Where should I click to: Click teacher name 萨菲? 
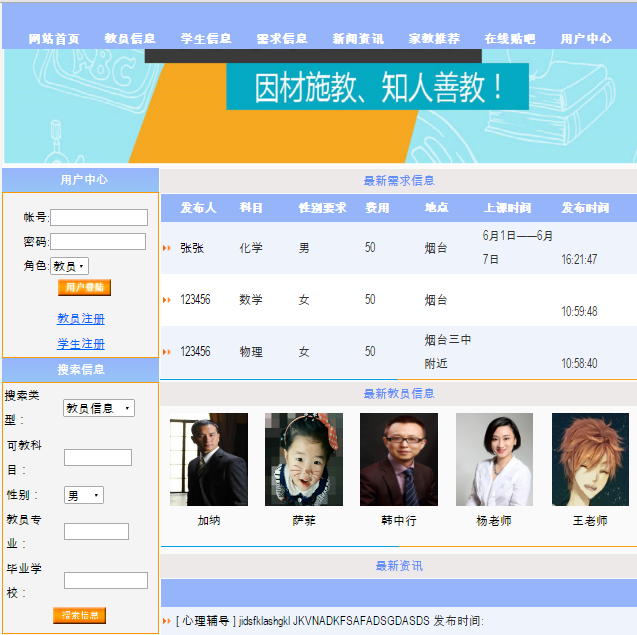tap(304, 520)
